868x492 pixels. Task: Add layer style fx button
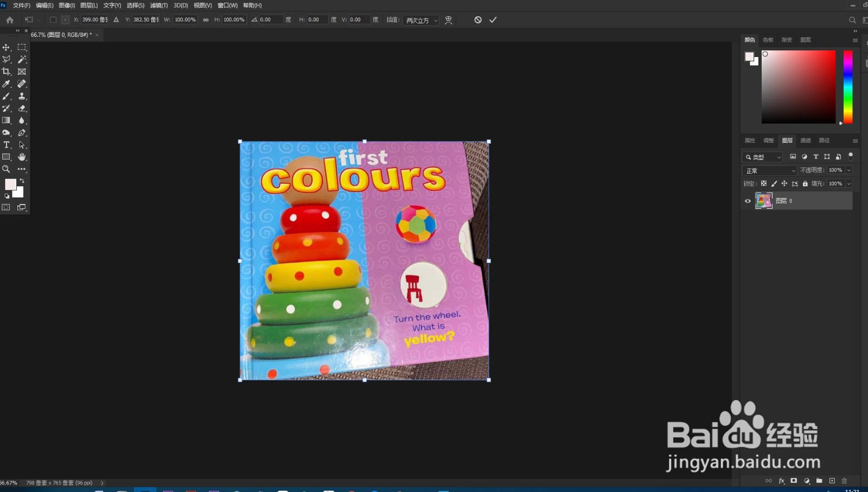tap(782, 481)
